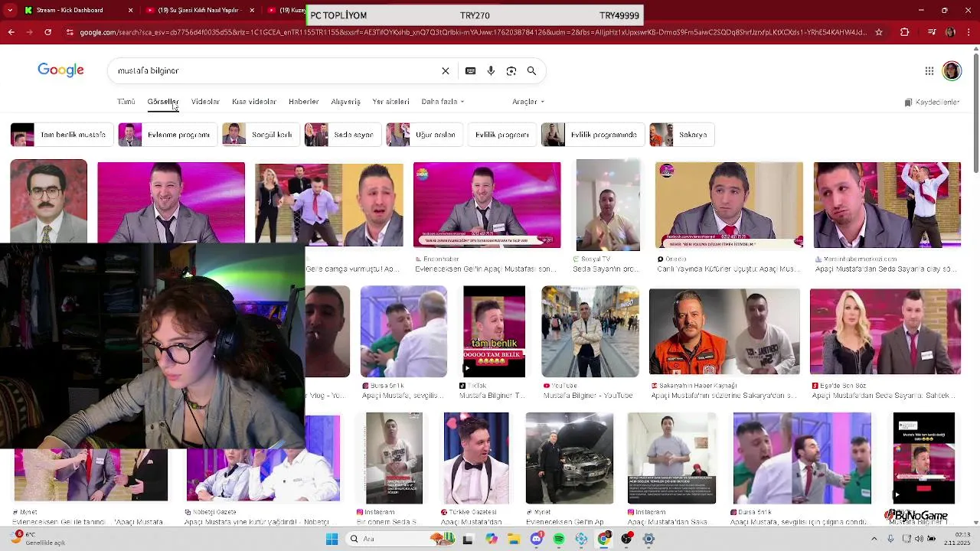980x551 pixels.
Task: Filter by 'Tam benlik mustafa' chip
Action: point(62,135)
